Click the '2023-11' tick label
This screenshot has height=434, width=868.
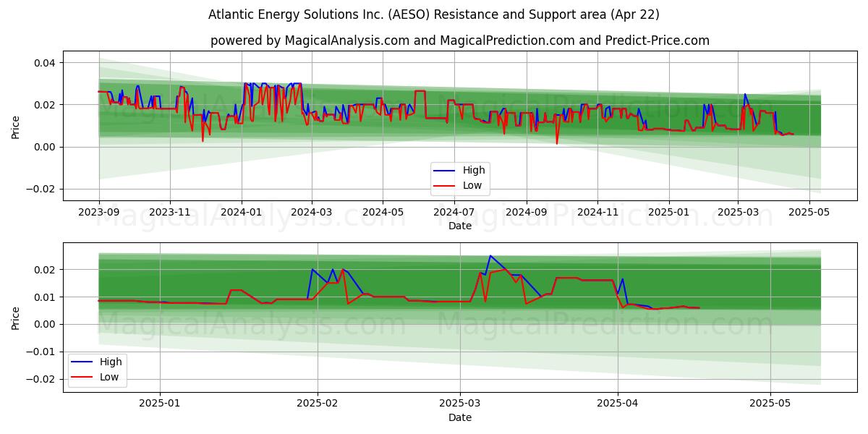click(169, 212)
